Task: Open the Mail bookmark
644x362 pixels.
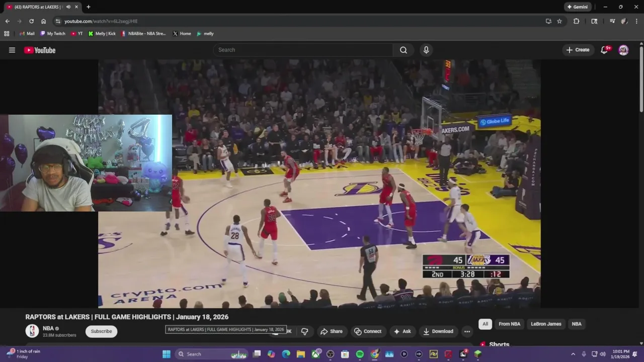Action: click(27, 34)
